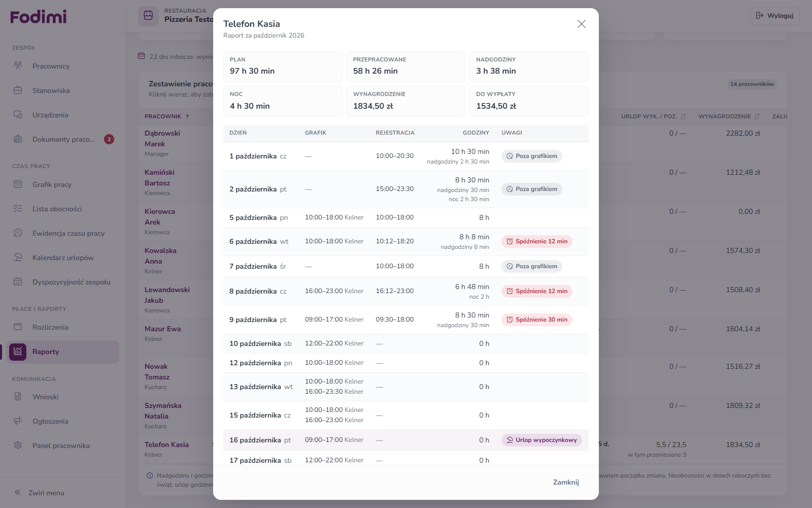
Task: Close the Telefon Kasia report dialog
Action: click(x=582, y=24)
